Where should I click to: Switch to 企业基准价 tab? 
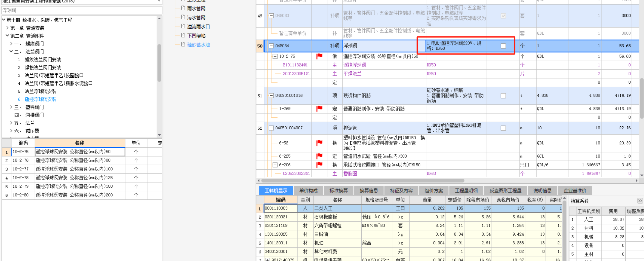[575, 190]
